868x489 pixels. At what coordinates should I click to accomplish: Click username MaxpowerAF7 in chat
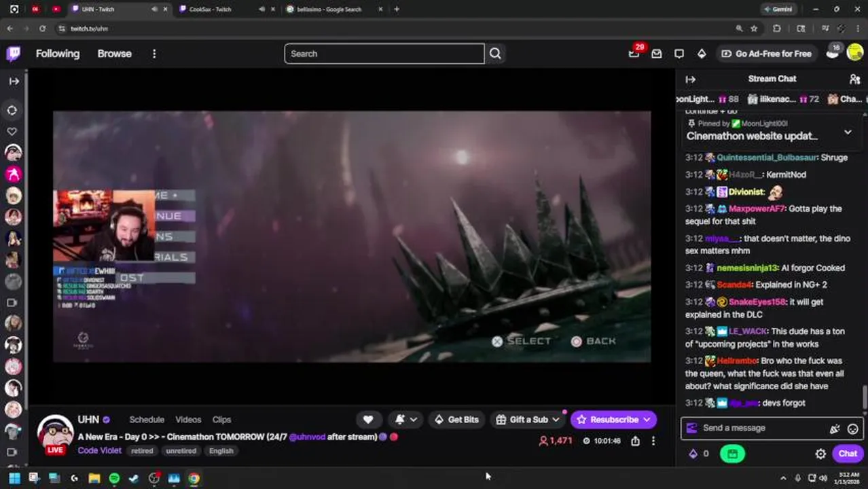click(756, 209)
